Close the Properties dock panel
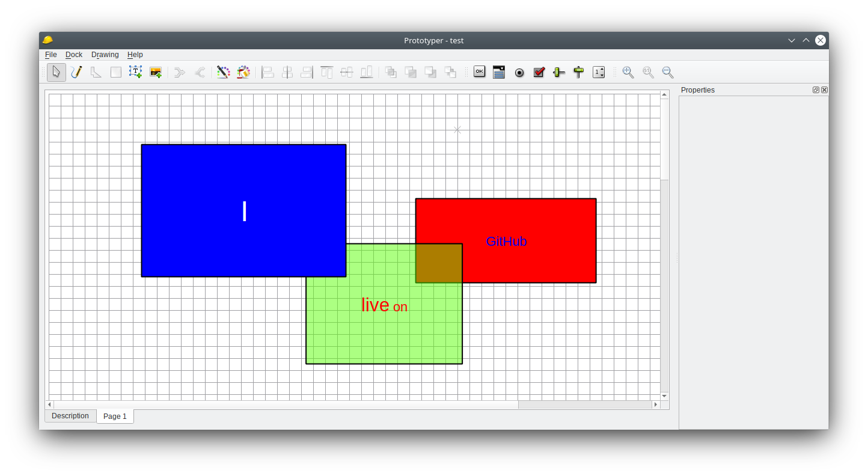Screen dimensions: 868x476 click(x=824, y=90)
